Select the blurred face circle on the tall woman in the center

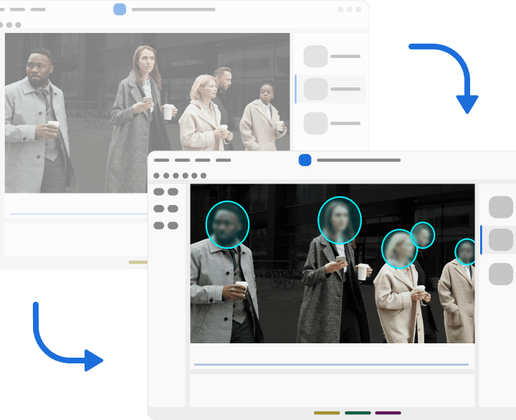[339, 220]
